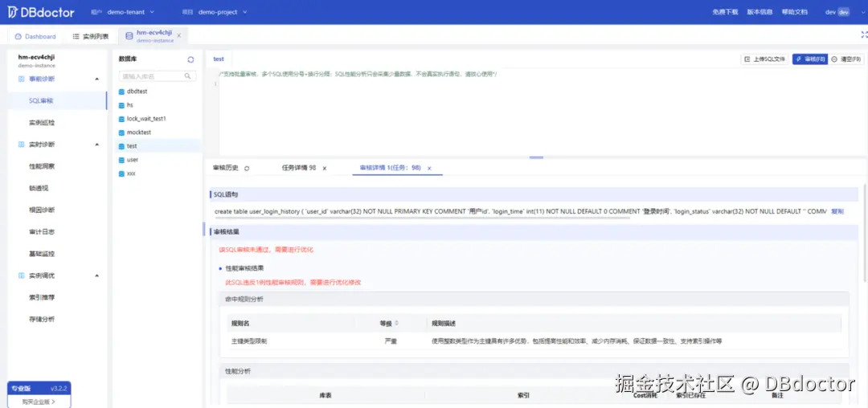Click the 库表 column header
868x408 pixels.
pos(325,395)
